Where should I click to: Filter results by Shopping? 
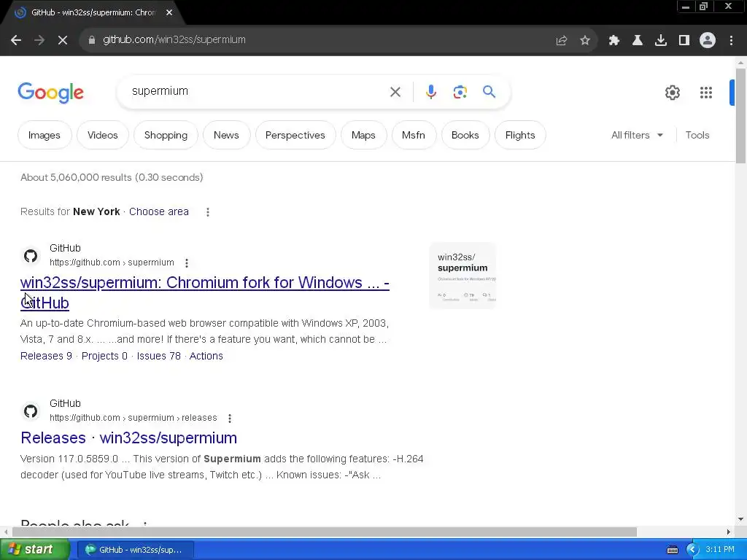166,135
